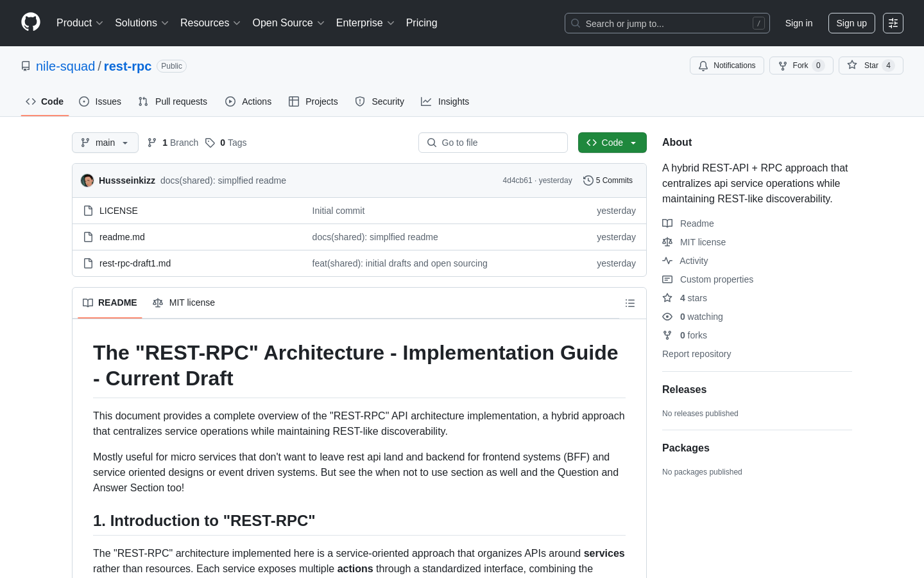Click the GitHub logo icon
The height and width of the screenshot is (578, 924).
pyautogui.click(x=31, y=22)
